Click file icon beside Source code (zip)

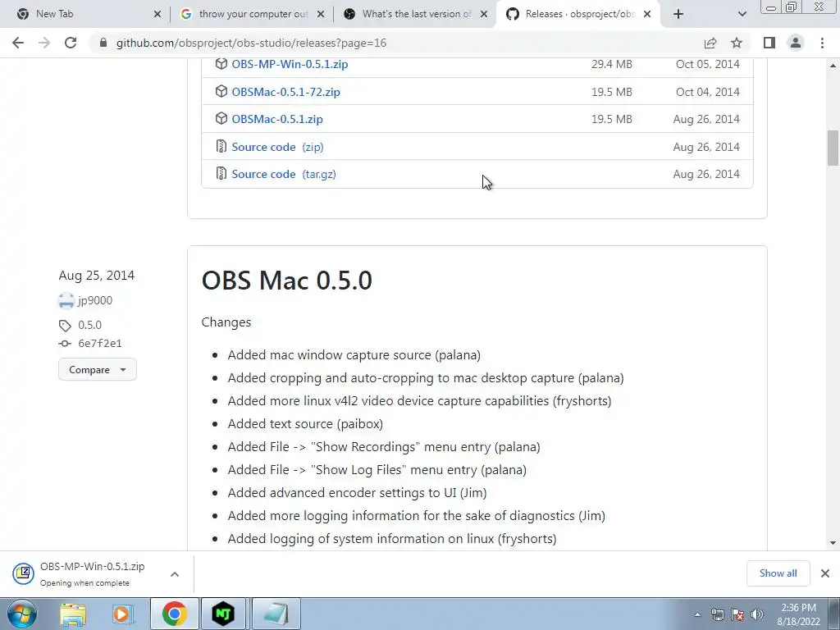221,146
